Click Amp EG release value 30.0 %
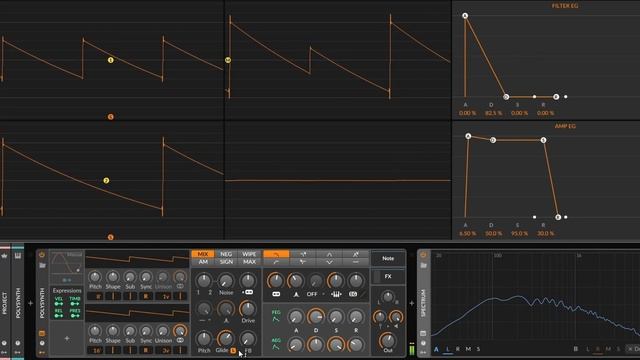Viewport: 640px width, 360px height. click(x=545, y=233)
